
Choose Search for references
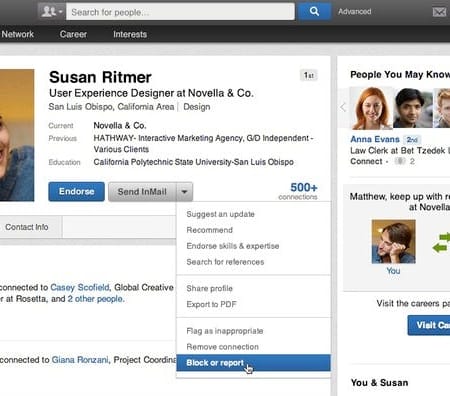click(225, 262)
